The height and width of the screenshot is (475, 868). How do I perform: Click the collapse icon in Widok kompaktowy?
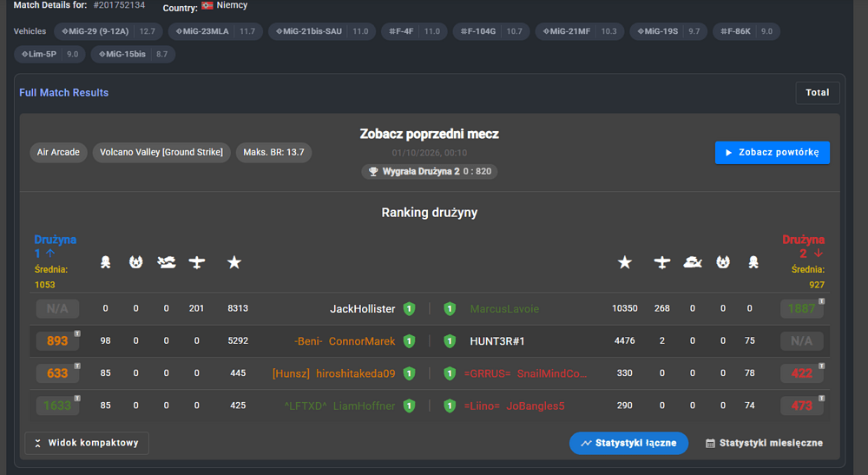click(x=37, y=444)
